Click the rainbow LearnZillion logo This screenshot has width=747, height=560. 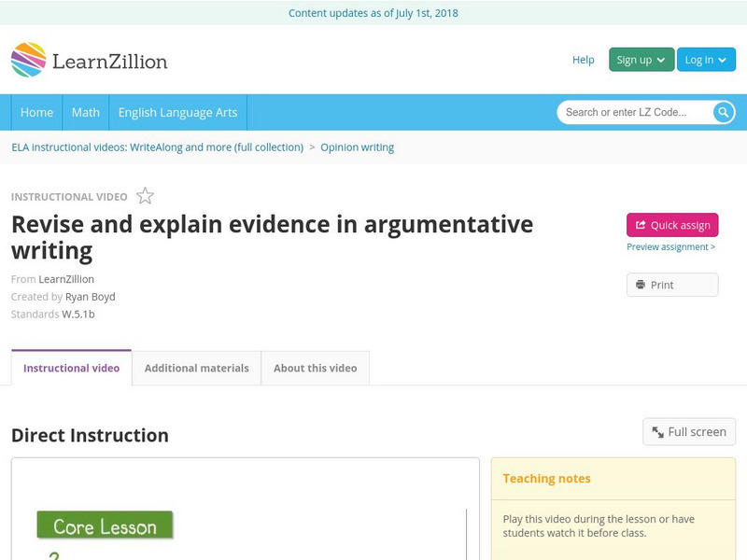pos(28,60)
